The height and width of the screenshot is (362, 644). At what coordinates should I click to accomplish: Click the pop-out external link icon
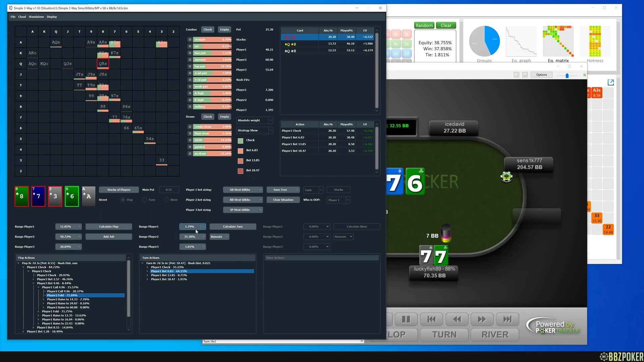[x=610, y=82]
